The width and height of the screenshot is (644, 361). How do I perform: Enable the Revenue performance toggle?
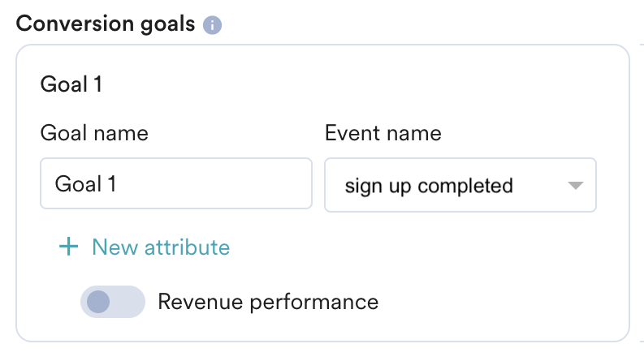pos(112,303)
